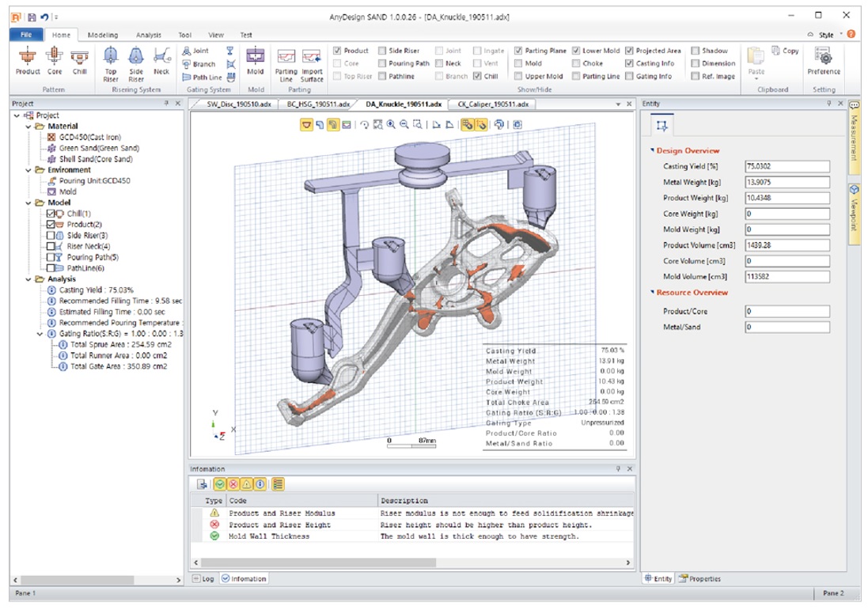Check Side Riser(3) in Model tree

pyautogui.click(x=51, y=235)
